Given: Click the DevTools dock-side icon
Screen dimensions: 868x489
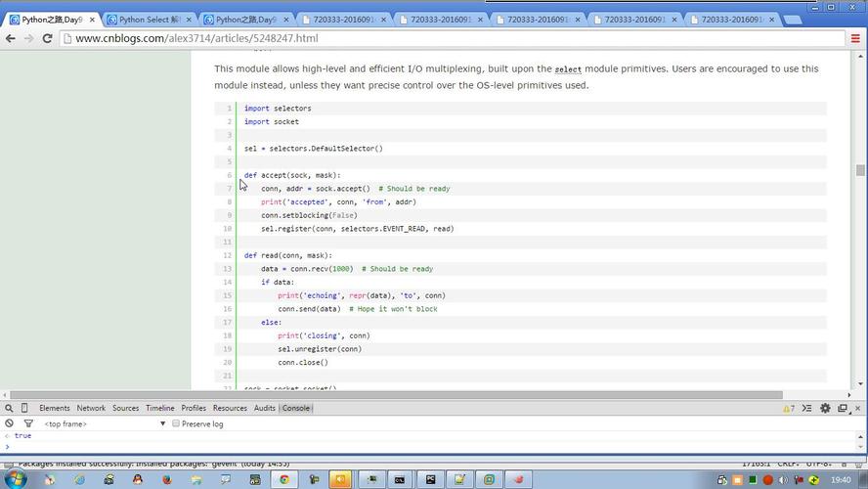Looking at the screenshot, I should [x=843, y=408].
